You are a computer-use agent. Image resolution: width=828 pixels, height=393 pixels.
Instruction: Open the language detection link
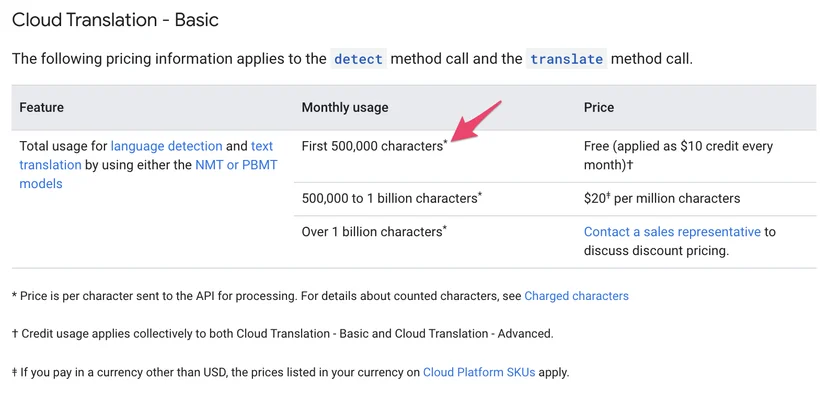coord(166,146)
